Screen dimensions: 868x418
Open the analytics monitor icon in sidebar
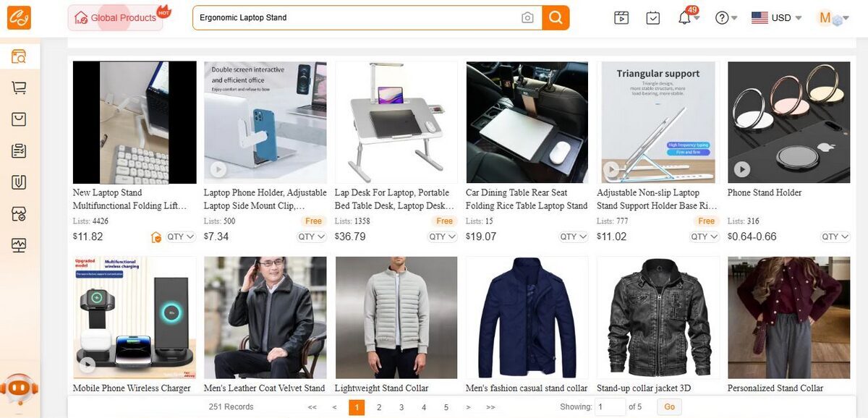(x=19, y=245)
